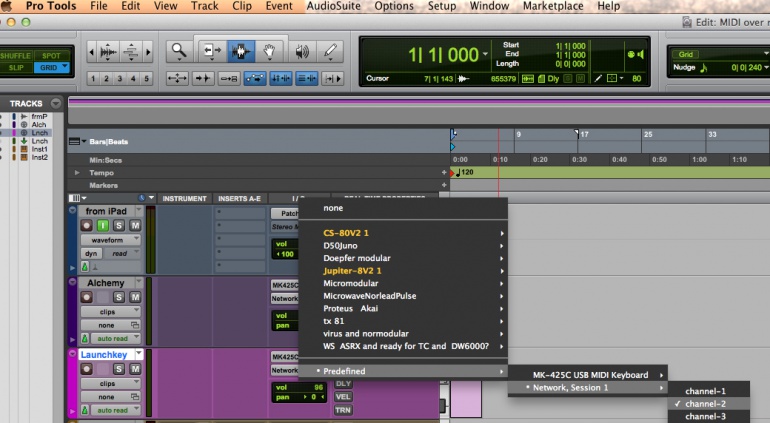Screen dimensions: 770x423
Task: Select Lnch track in Tracks list
Action: pyautogui.click(x=39, y=133)
